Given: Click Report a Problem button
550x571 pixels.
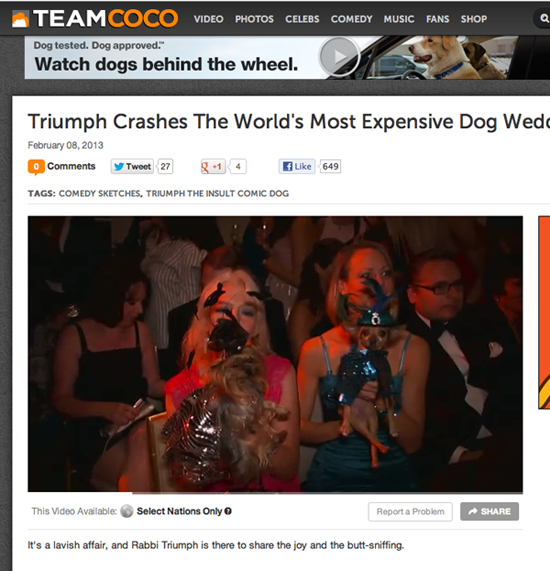Looking at the screenshot, I should 410,512.
